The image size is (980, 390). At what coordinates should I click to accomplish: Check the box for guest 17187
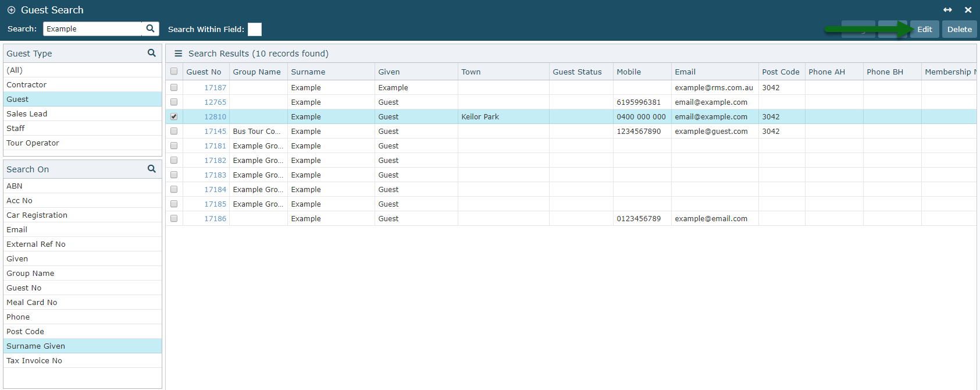coord(174,87)
